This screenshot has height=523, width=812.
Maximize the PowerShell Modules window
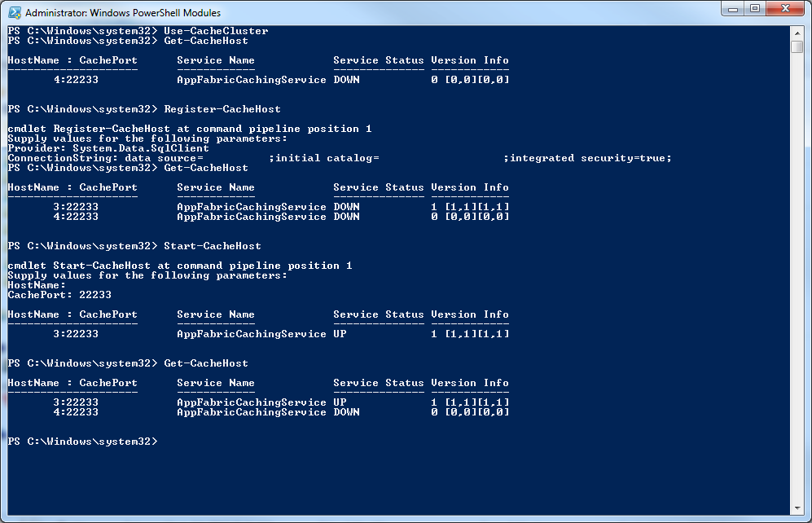click(x=754, y=9)
